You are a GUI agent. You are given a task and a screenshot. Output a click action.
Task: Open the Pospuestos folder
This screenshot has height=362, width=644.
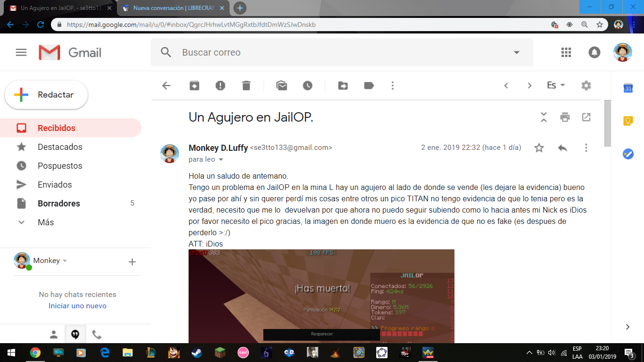(x=71, y=165)
